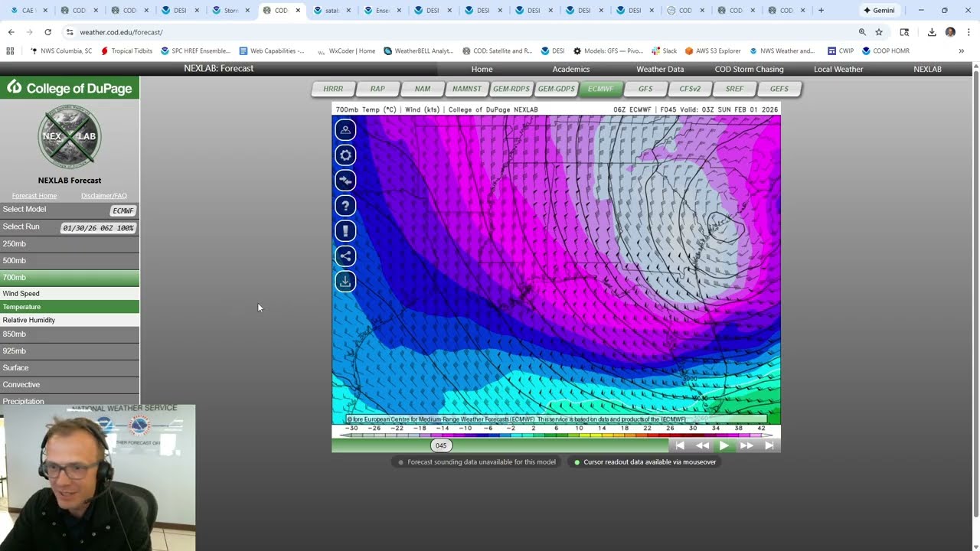This screenshot has width=980, height=551.
Task: Choose Wind Speed under 700mb
Action: [70, 294]
